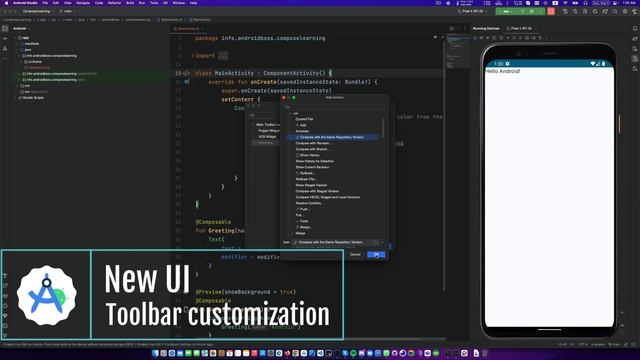Click OK in the Add Action dialog
Image resolution: width=640 pixels, height=360 pixels.
[x=376, y=254]
